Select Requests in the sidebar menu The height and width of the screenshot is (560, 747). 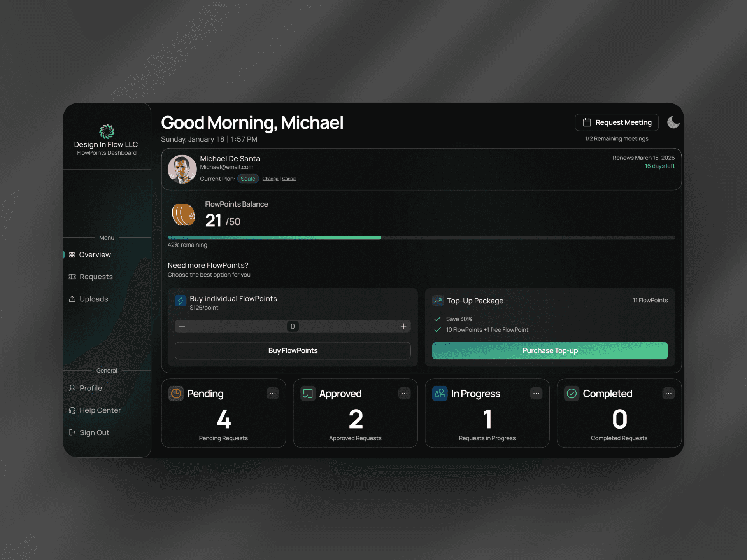point(96,276)
